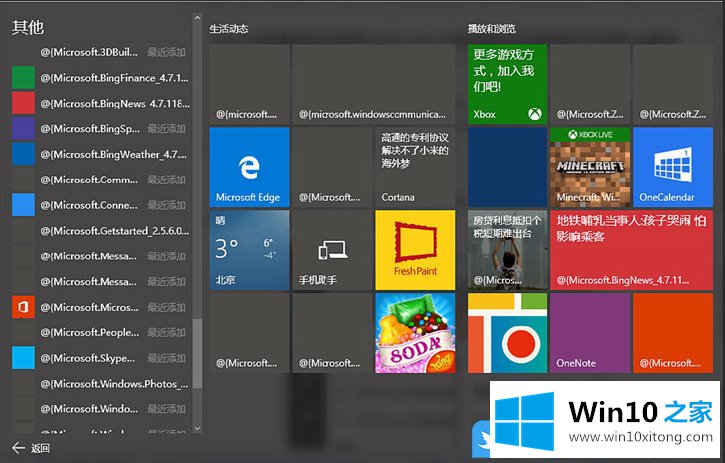The width and height of the screenshot is (725, 463).
Task: Click the blue Microsoft.Conne... app icon
Action: 23,204
